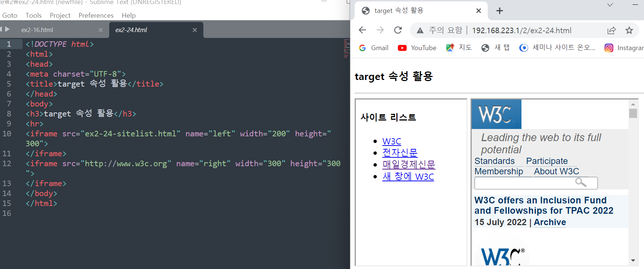Click the iframe scrollbar thumb
This screenshot has height=269, width=644.
coord(633,113)
